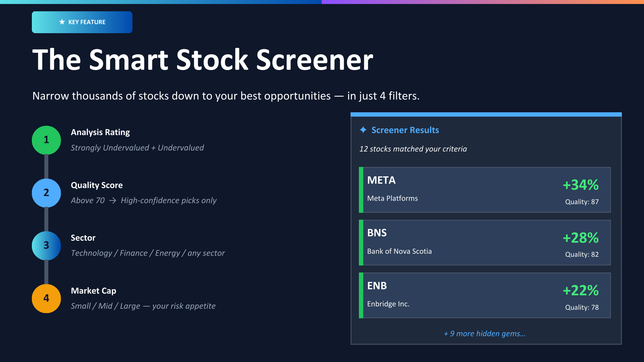Click the green accent bar on the META card

(361, 190)
